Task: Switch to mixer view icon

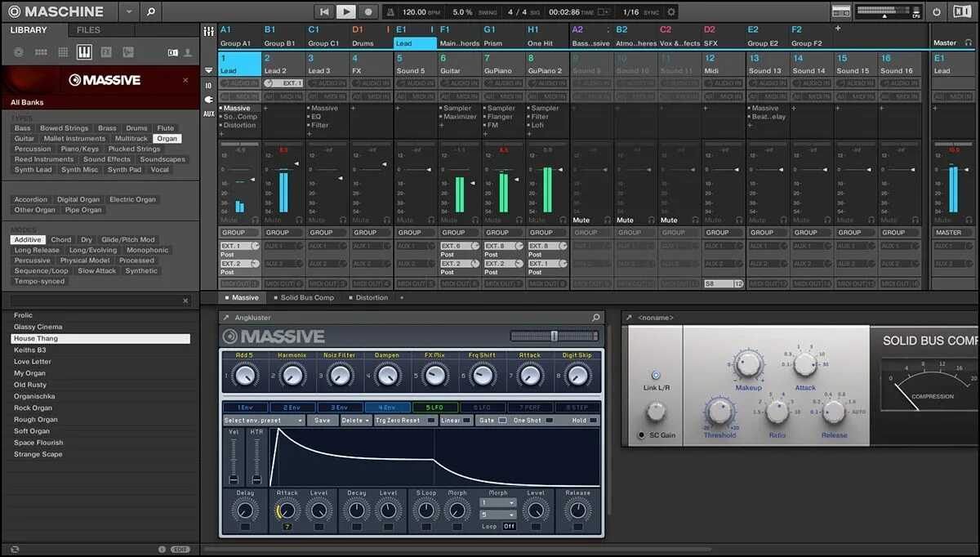Action: [208, 31]
